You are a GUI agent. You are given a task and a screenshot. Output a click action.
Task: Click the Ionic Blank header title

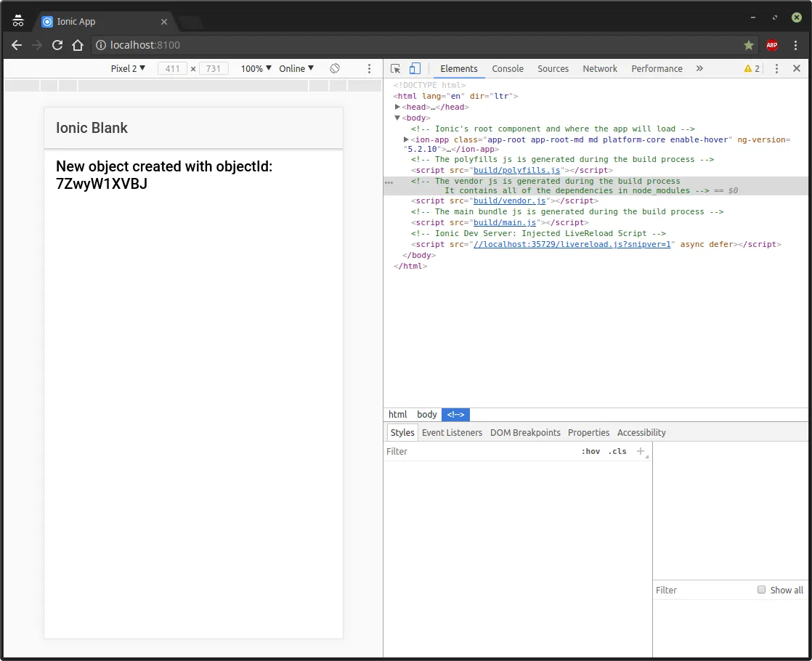point(92,128)
